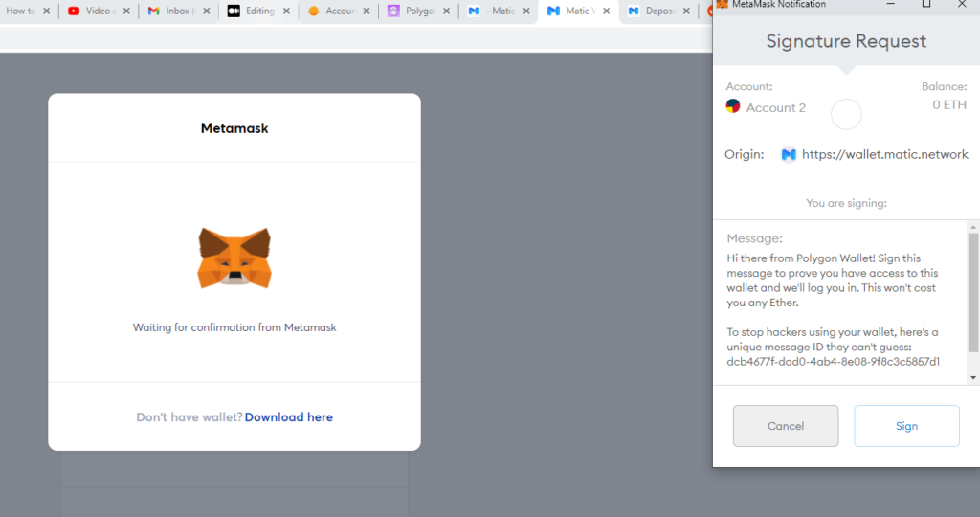
Task: Open the Gmail Inbox tab
Action: click(173, 11)
